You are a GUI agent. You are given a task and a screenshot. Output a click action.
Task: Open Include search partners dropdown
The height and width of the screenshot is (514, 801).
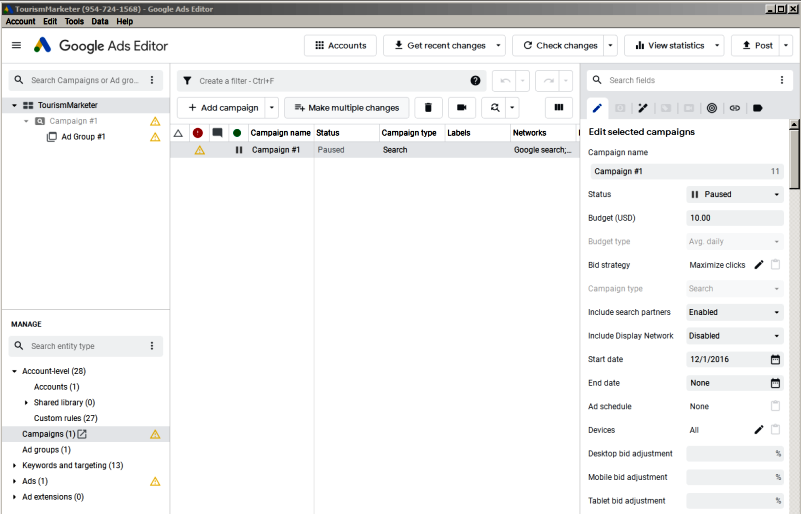(x=735, y=312)
